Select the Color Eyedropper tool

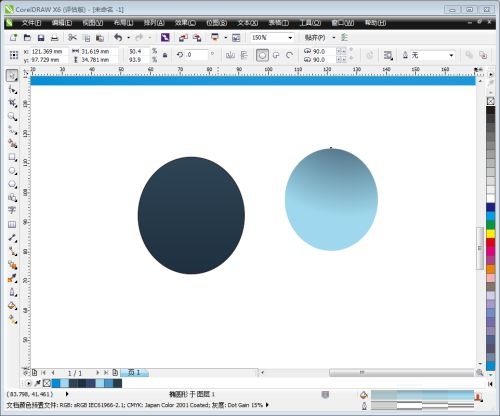(x=12, y=278)
